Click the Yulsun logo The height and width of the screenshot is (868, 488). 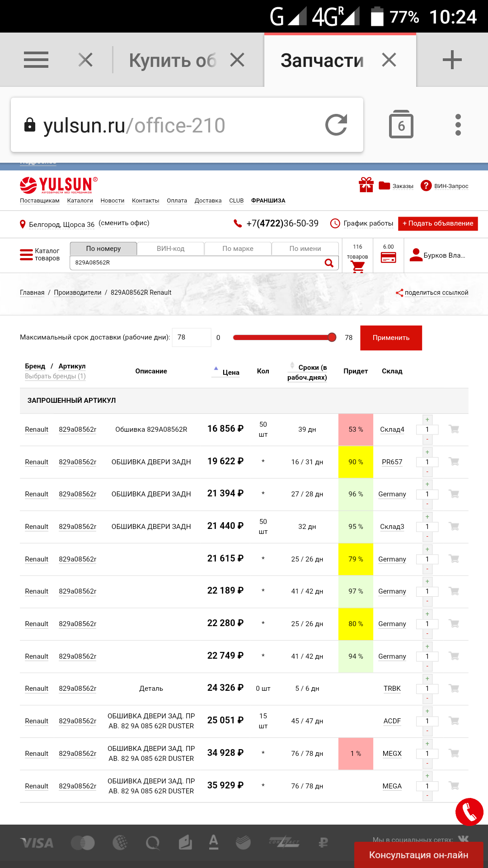pyautogui.click(x=59, y=185)
